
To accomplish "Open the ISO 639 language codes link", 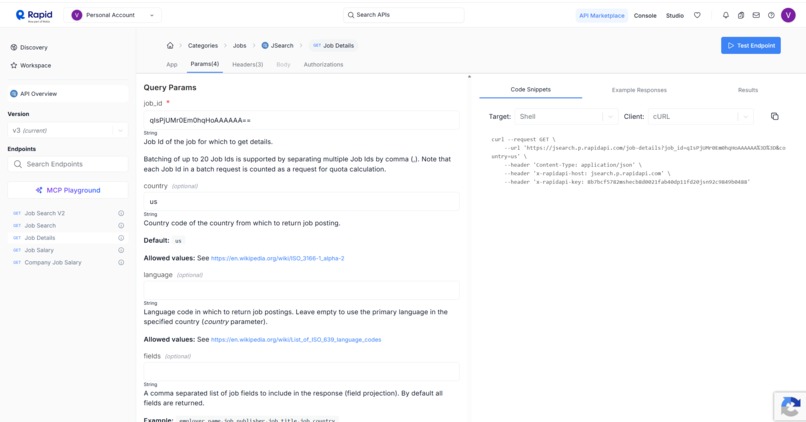I will tap(296, 340).
